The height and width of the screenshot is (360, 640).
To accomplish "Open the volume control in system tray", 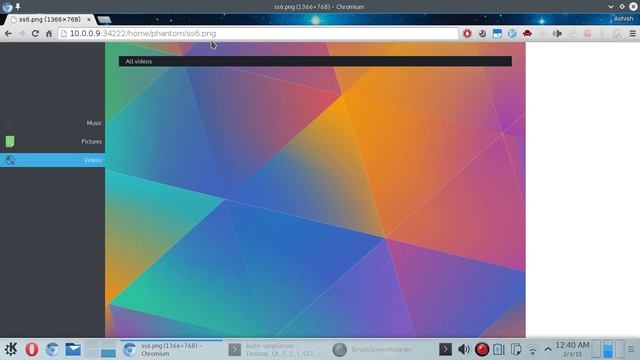I will 463,349.
